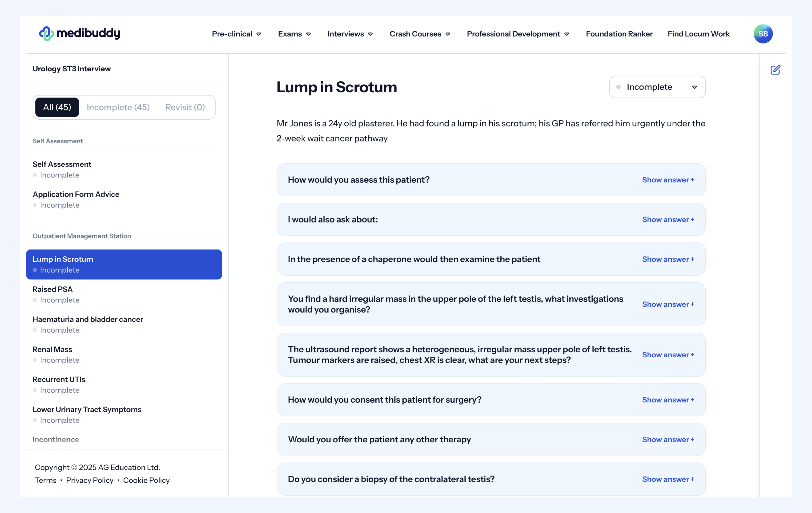This screenshot has height=513, width=812.
Task: Select the All (45) filter
Action: coord(57,107)
